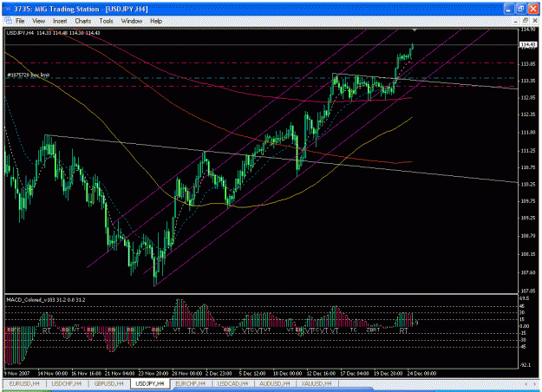Switch to the GBPUSD,H4 chart tab
542x392 pixels.
coord(109,383)
